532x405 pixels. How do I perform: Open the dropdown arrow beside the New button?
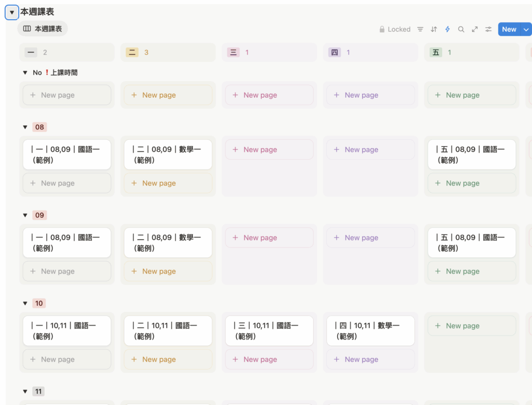coord(526,29)
